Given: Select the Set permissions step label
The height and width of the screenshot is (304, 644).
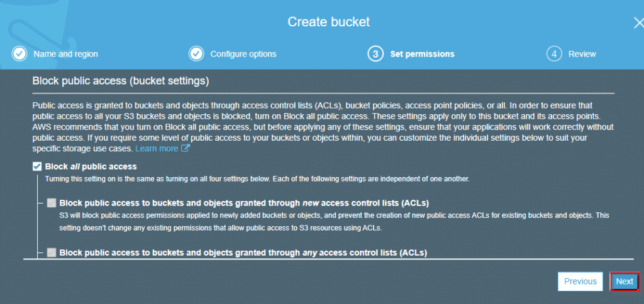Looking at the screenshot, I should tap(422, 54).
